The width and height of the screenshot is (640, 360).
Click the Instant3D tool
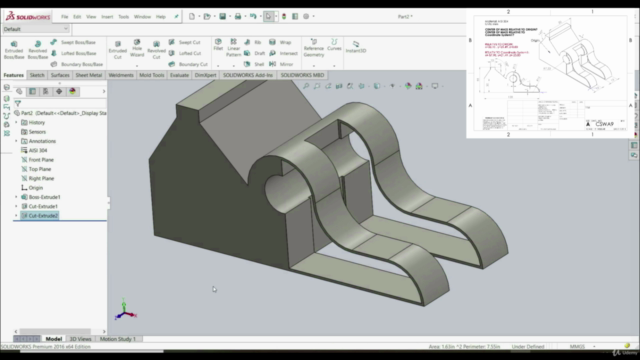click(x=356, y=47)
